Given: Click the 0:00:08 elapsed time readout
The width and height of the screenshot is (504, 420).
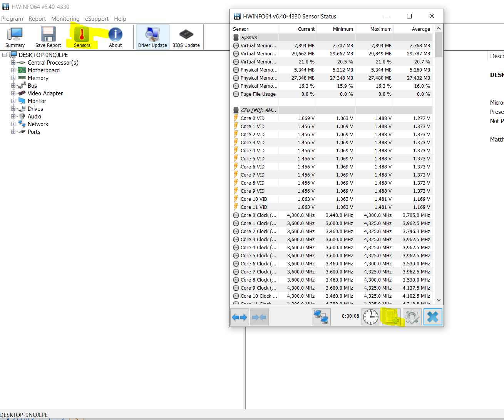Looking at the screenshot, I should [x=350, y=316].
